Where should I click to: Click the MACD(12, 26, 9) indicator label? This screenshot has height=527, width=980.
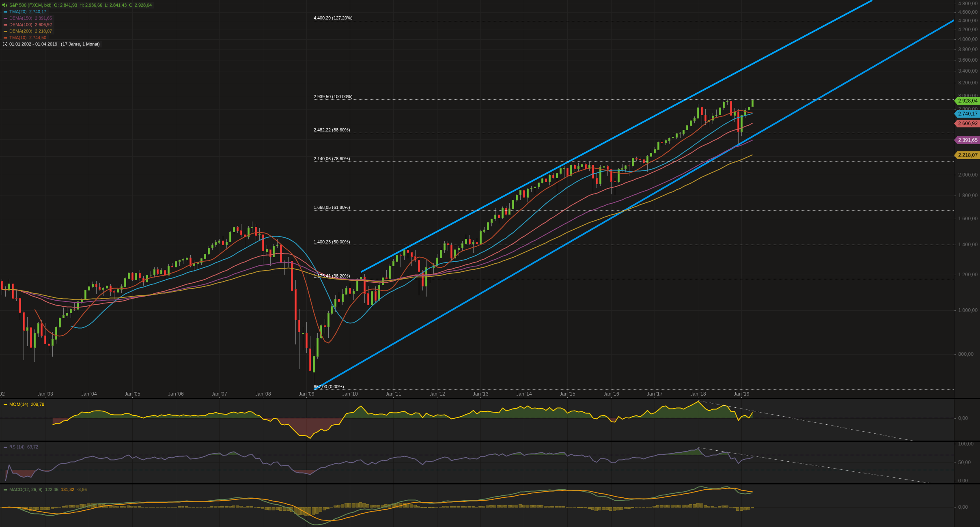(26, 490)
